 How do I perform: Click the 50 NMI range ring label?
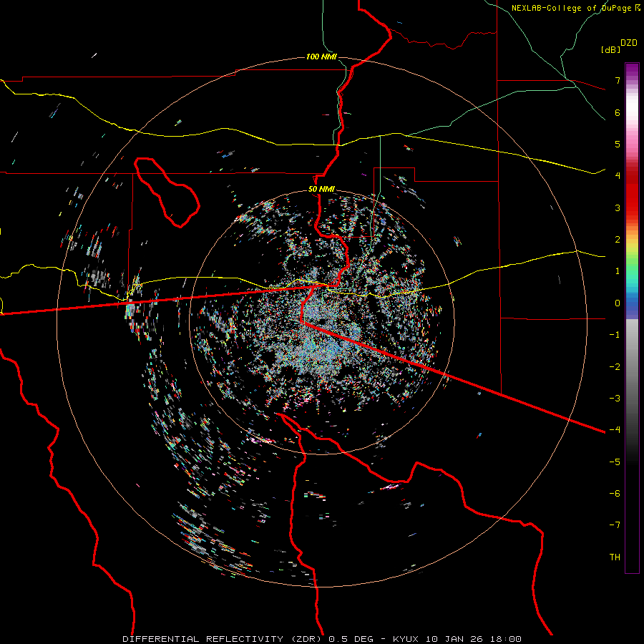[321, 189]
